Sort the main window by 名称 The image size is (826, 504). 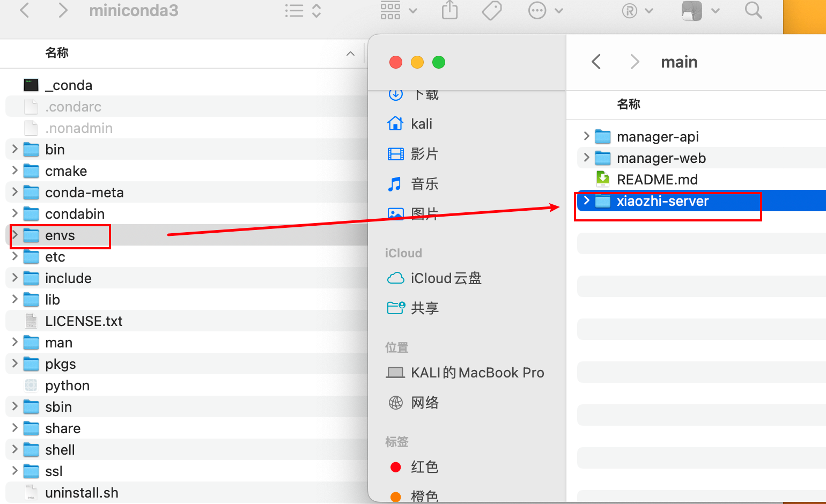coord(629,104)
